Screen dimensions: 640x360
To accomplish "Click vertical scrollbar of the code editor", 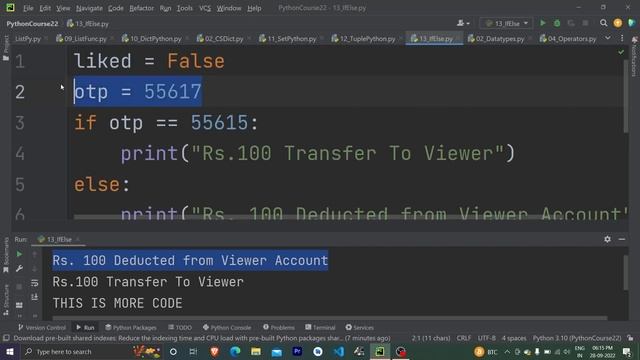I will click(626, 96).
